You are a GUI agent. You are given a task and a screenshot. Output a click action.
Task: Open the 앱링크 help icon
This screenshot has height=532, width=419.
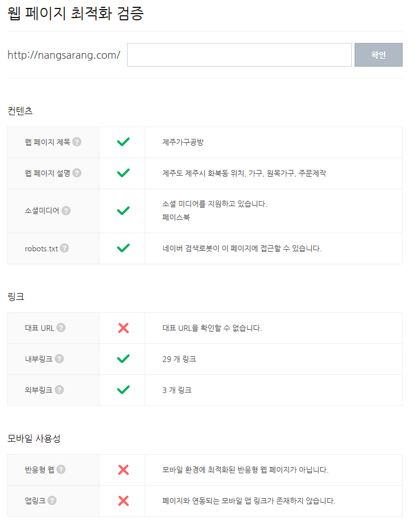pyautogui.click(x=52, y=500)
